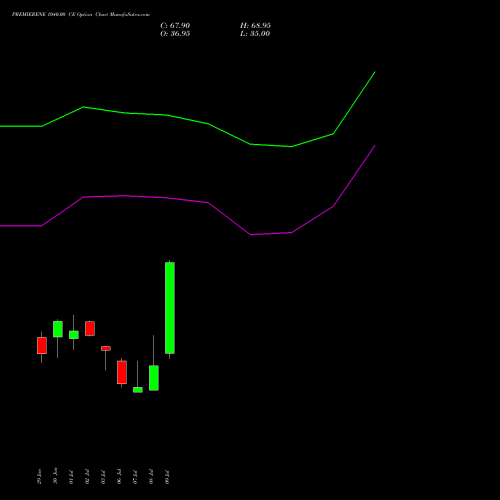This screenshot has height=500, width=500.
Task: Select the tall green candlestick for 09 Jul
Action: [x=170, y=308]
